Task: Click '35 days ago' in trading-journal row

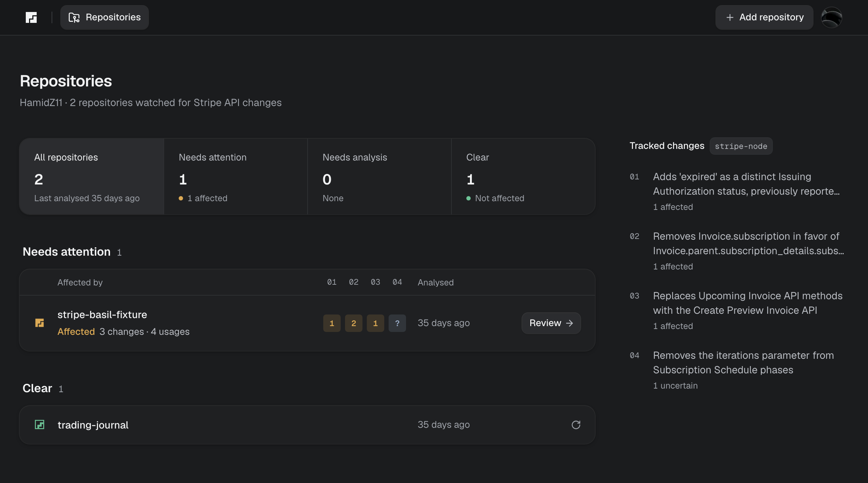Action: click(443, 425)
